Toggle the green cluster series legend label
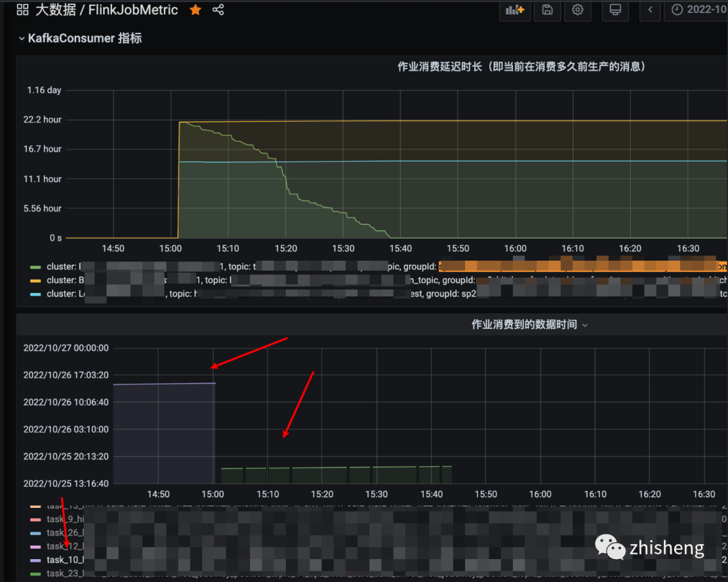 [386, 267]
